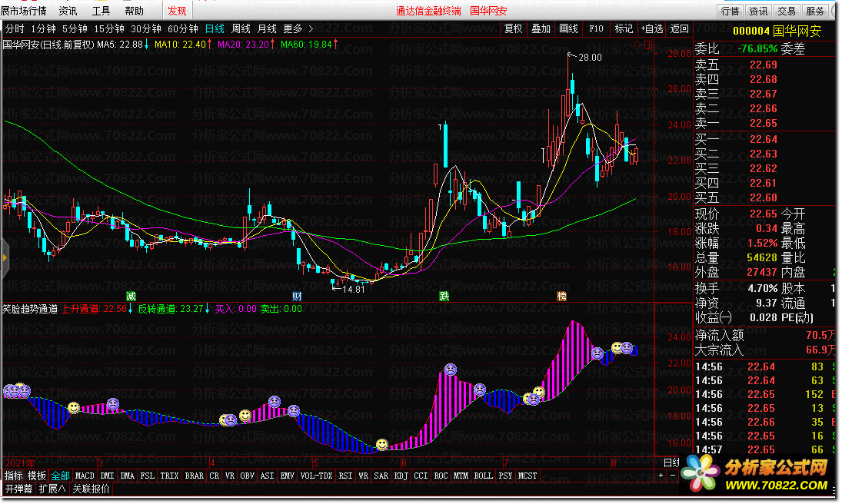Zoom out the chart with the − button
The height and width of the screenshot is (504, 842).
pos(672,476)
